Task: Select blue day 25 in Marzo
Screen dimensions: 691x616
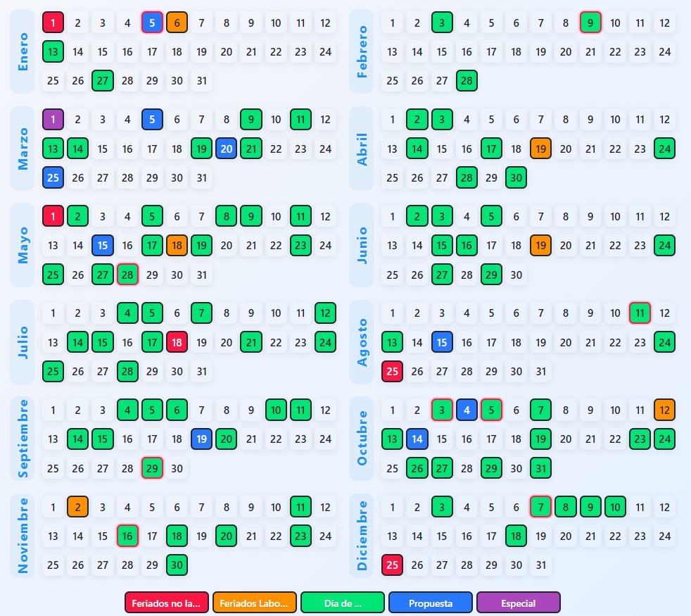Action: (x=53, y=177)
